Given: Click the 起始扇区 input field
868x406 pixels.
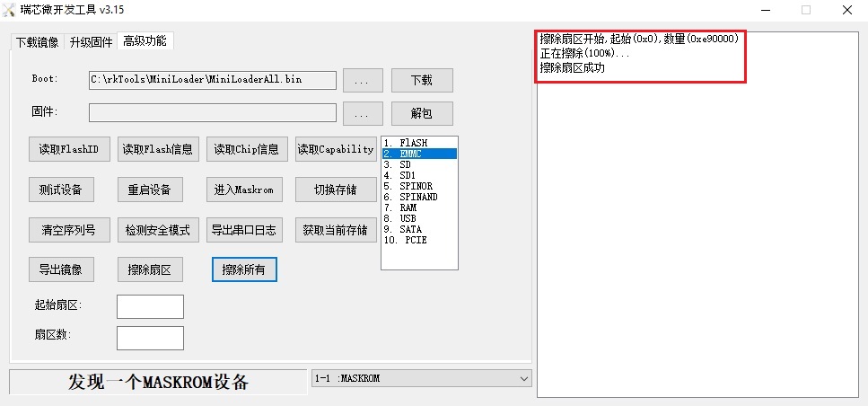Looking at the screenshot, I should click(150, 306).
